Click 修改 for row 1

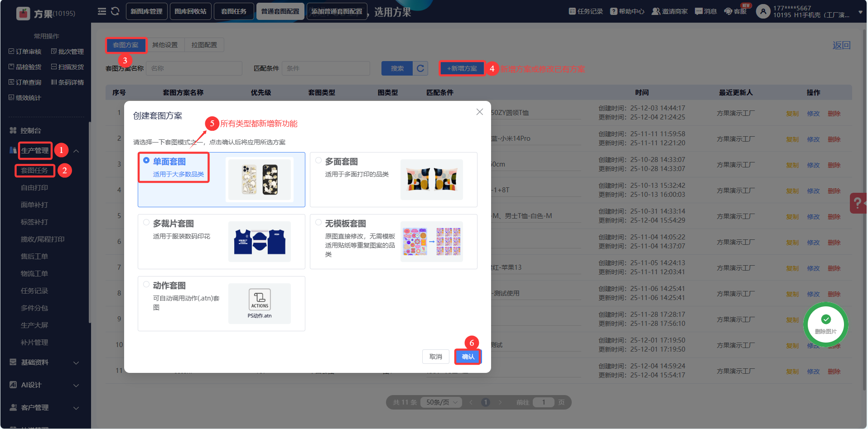[x=813, y=114]
